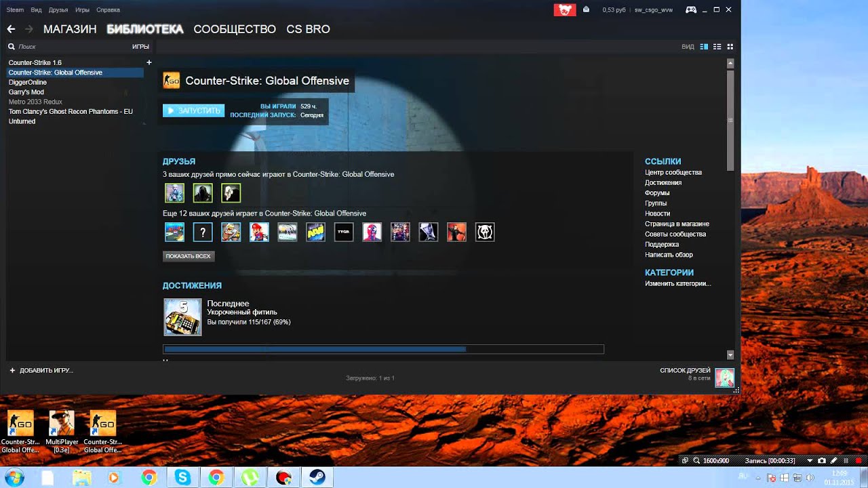Image resolution: width=868 pixels, height=488 pixels.
Task: Switch to grid view layout icon
Action: click(730, 47)
